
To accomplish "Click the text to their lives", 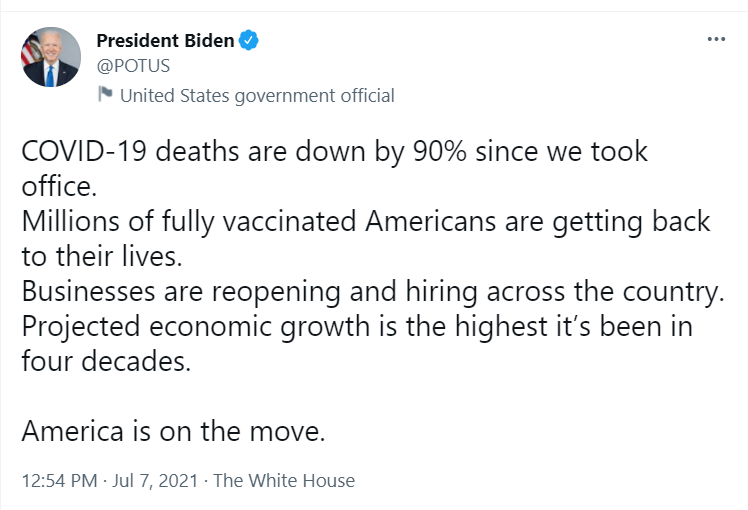I will tap(102, 256).
